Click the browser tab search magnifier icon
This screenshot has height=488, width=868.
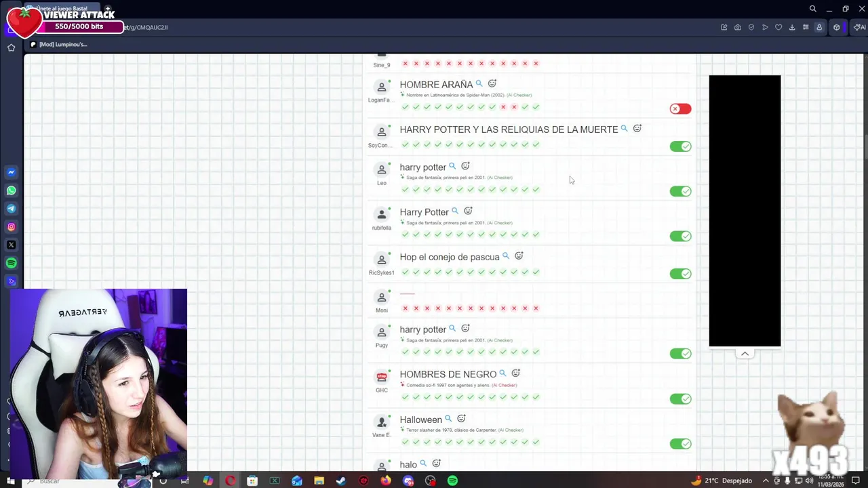click(812, 9)
